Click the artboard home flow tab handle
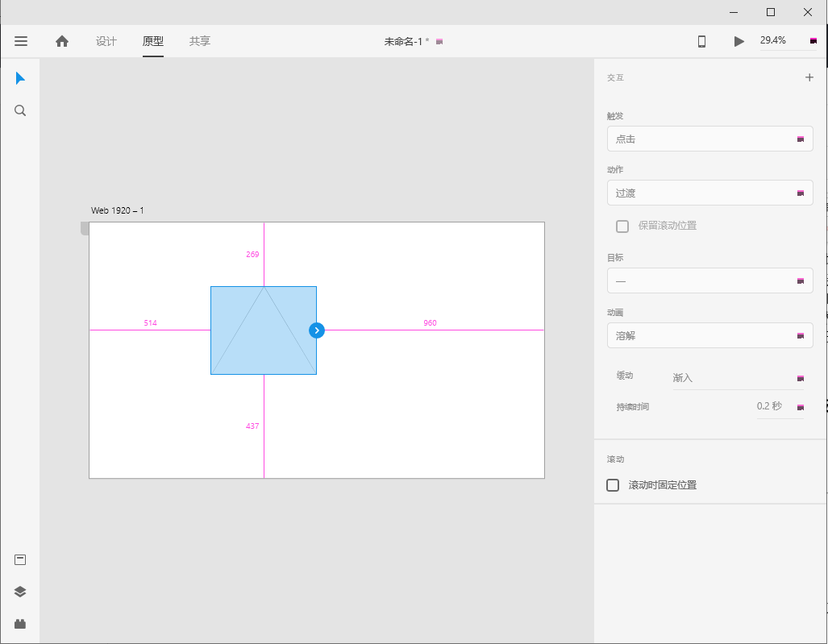 point(85,228)
